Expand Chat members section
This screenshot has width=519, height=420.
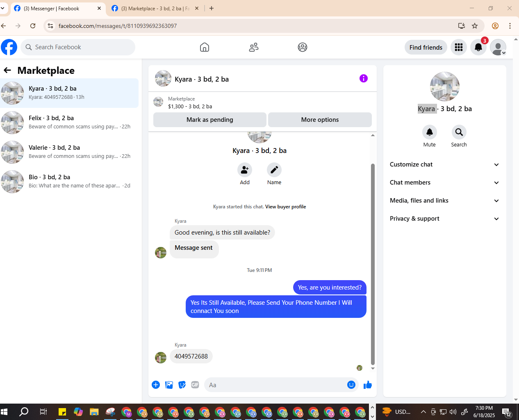coord(445,183)
